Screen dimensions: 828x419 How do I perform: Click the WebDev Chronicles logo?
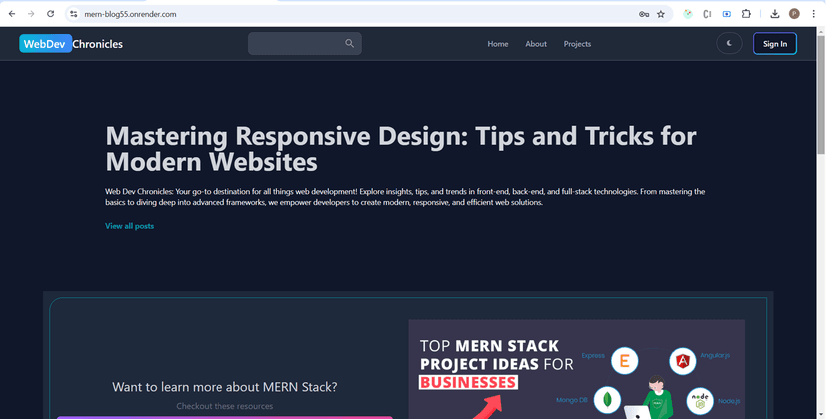pyautogui.click(x=71, y=44)
